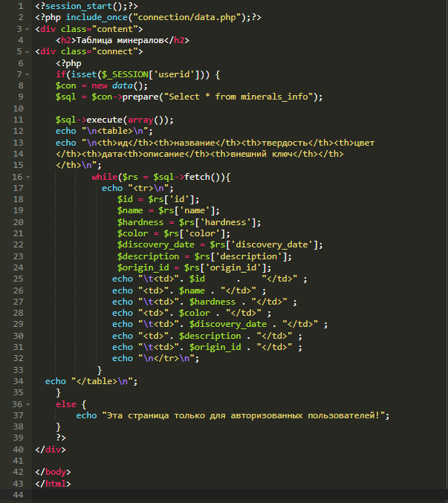The height and width of the screenshot is (503, 448).
Task: Click closing 'body' tag on line 42
Action: [x=56, y=473]
